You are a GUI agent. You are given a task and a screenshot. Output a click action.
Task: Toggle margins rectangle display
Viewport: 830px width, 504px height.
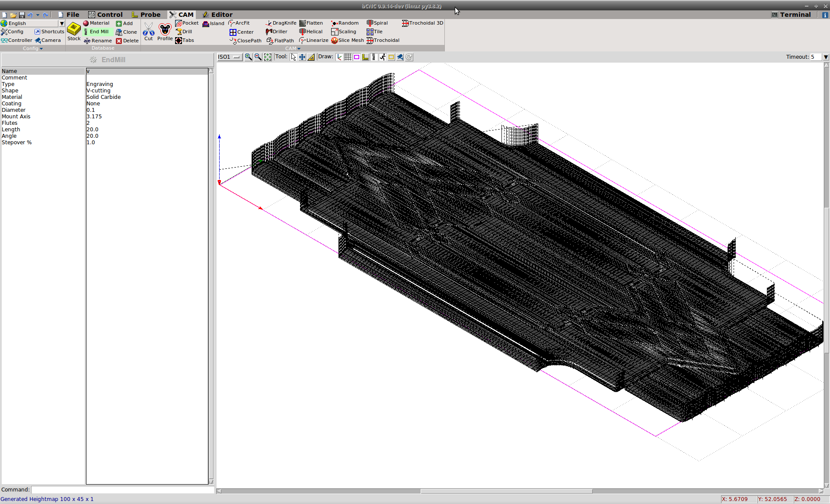click(x=357, y=57)
